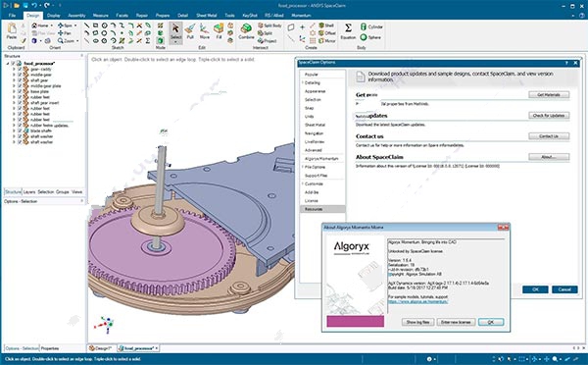This screenshot has height=365, width=588.
Task: Open the Layers panel tab
Action: [x=28, y=192]
